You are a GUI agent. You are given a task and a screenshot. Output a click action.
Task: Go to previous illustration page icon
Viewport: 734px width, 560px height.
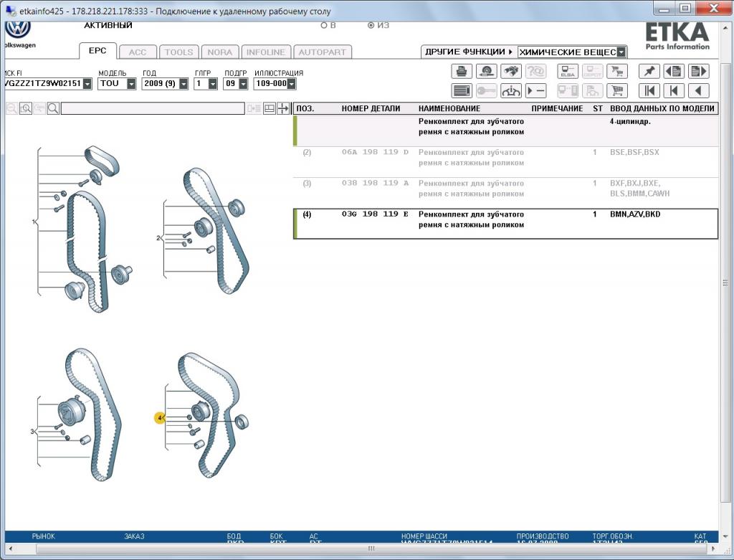674,71
